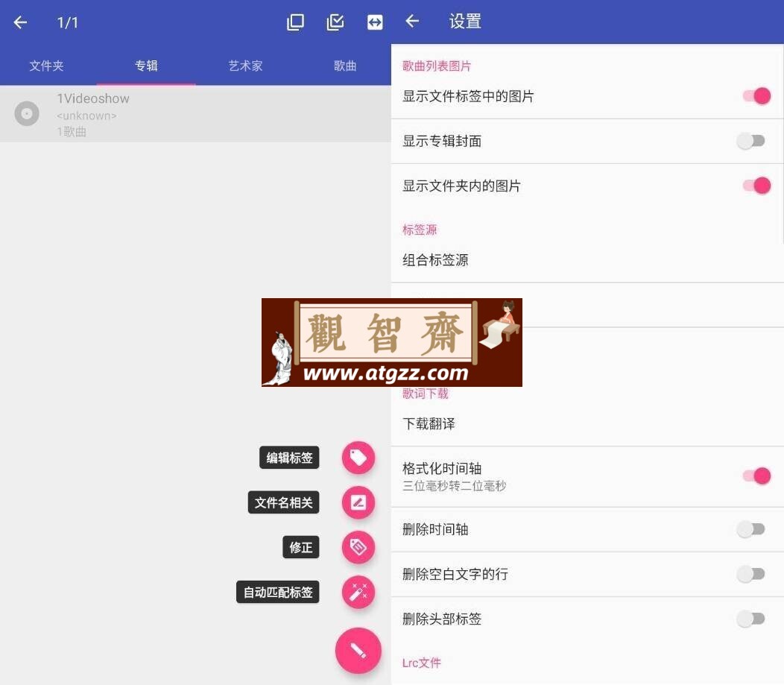
Task: Tap the Lrc文件 section header
Action: (x=422, y=663)
